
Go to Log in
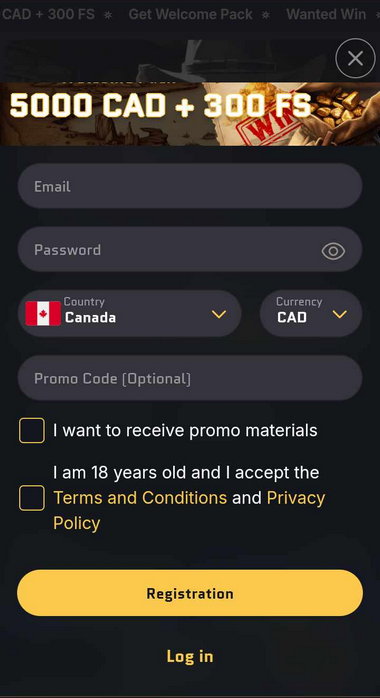pyautogui.click(x=190, y=656)
